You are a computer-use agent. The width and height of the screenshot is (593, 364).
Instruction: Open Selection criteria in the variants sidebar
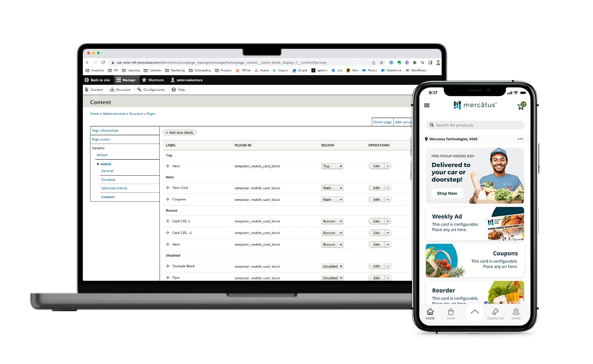[x=114, y=188]
